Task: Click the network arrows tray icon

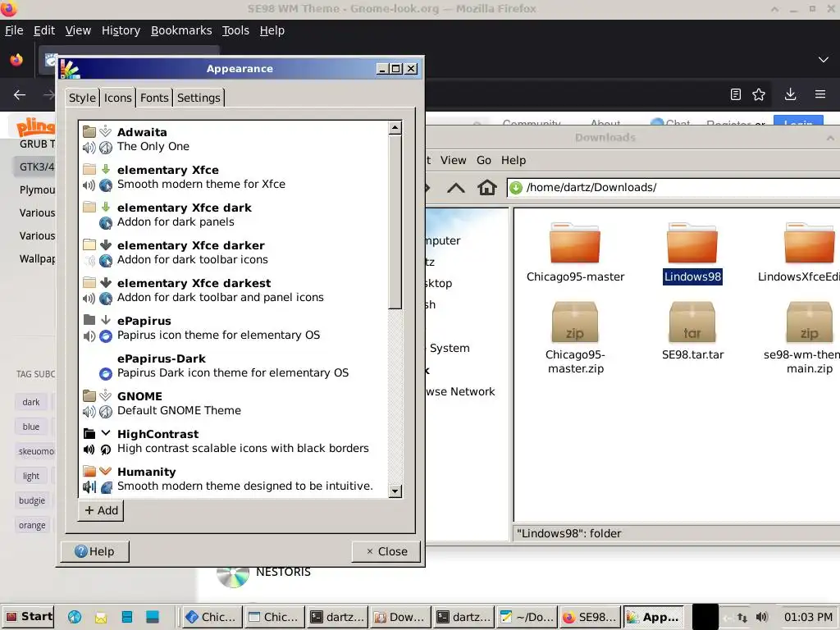Action: click(x=742, y=617)
